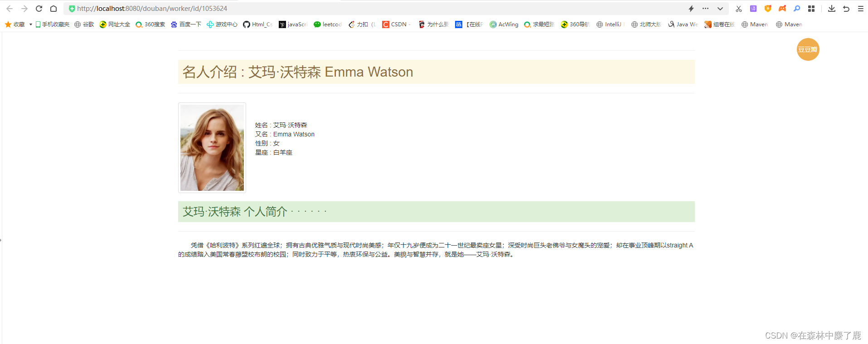Image resolution: width=868 pixels, height=344 pixels.
Task: Click the 性别：女 line
Action: pos(267,143)
